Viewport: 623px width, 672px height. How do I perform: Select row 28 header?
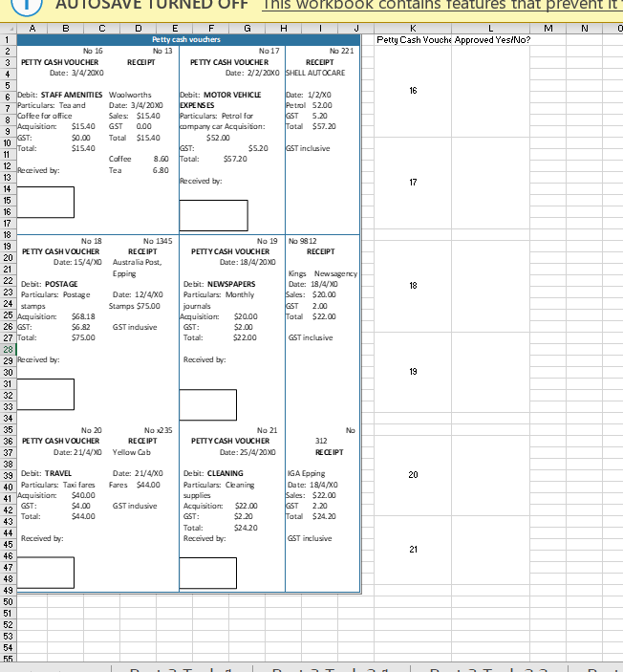click(x=8, y=349)
